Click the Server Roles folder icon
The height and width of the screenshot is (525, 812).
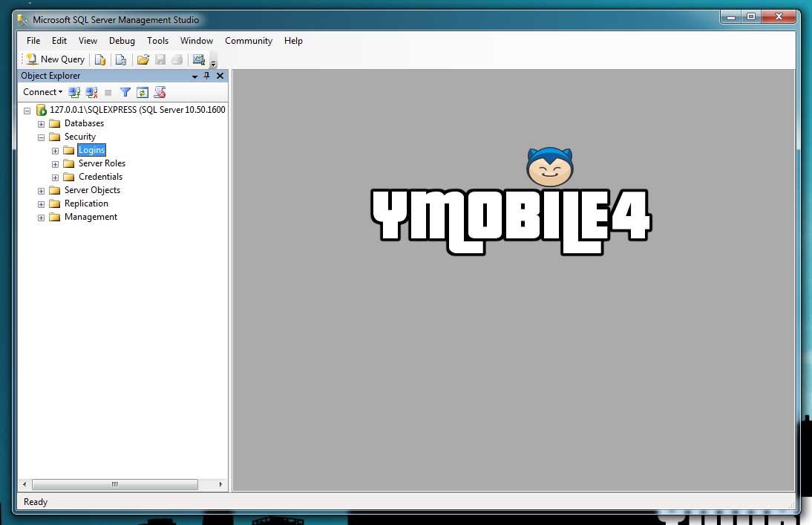(68, 164)
